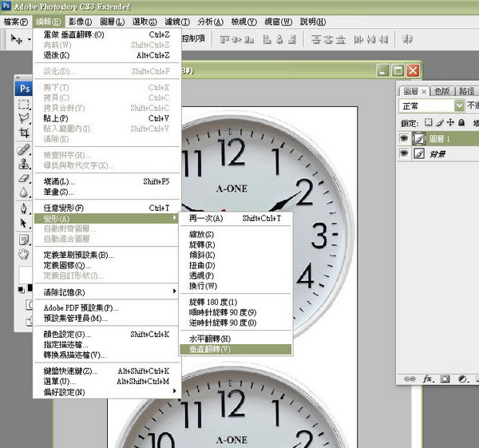Expand the 清除記憶(R) submenu
This screenshot has width=479, height=448.
(106, 291)
